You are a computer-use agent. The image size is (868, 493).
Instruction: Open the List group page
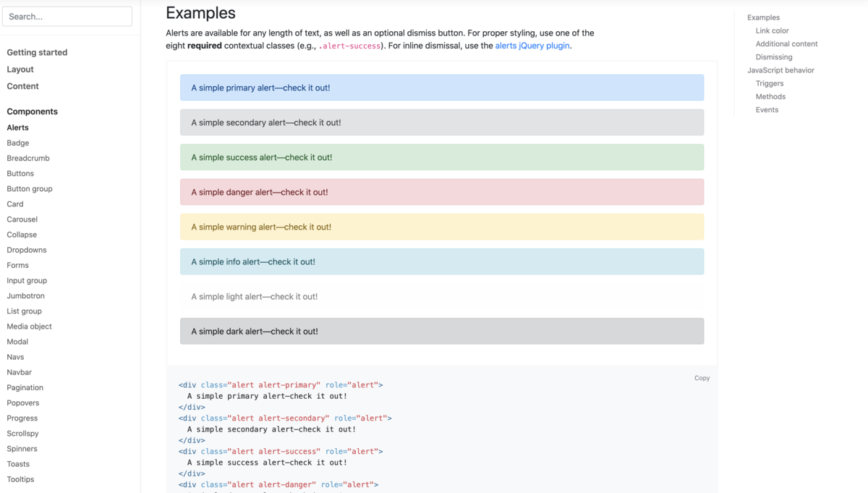point(25,311)
